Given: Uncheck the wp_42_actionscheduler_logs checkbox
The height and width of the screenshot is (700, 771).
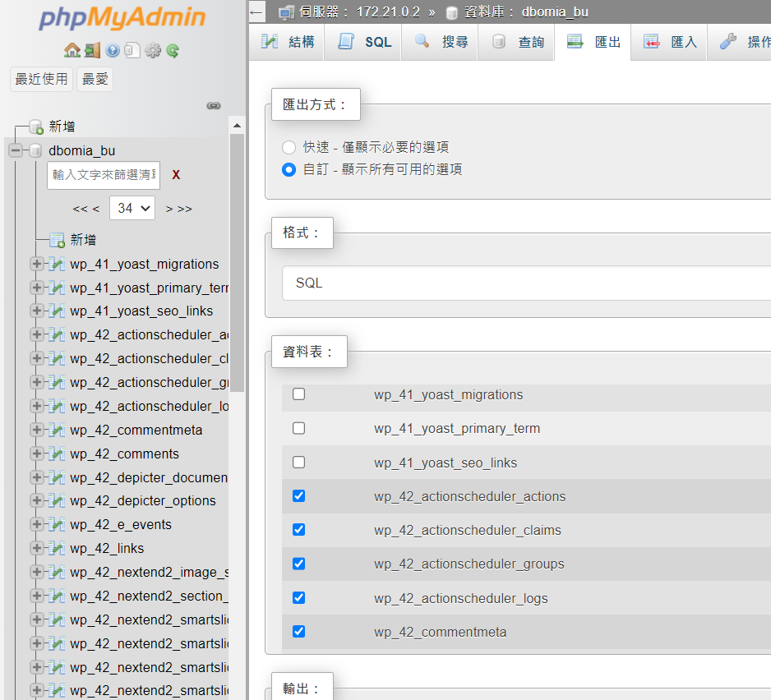Looking at the screenshot, I should coord(299,597).
